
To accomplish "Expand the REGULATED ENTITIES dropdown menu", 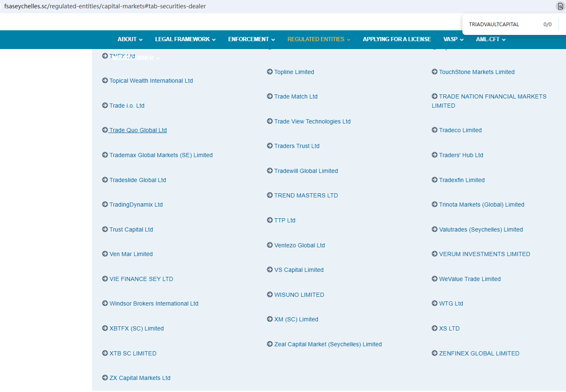I will coord(319,39).
